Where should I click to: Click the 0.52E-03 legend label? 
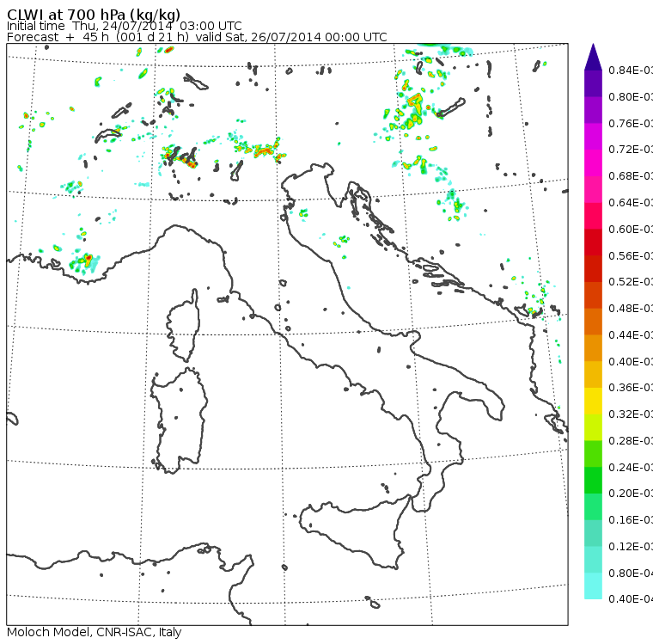coord(631,282)
